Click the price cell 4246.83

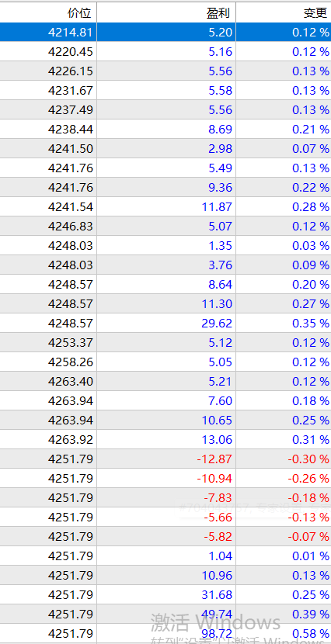click(x=70, y=227)
